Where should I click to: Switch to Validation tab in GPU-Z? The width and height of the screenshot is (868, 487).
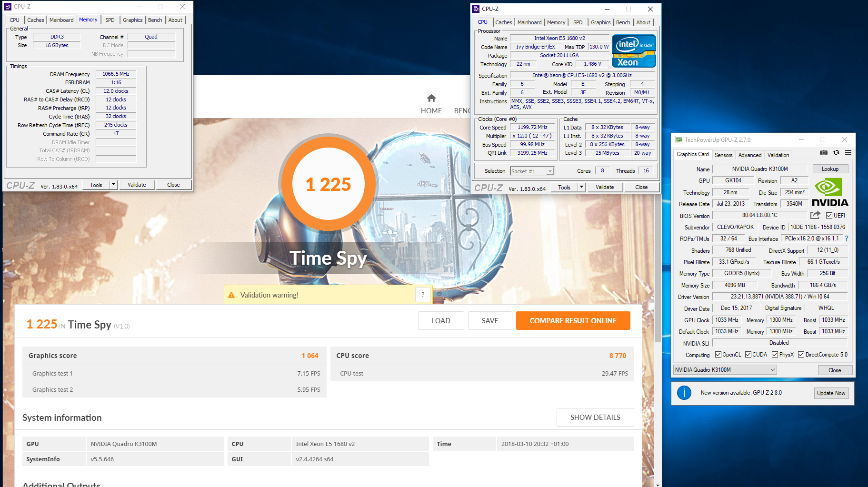click(x=778, y=155)
